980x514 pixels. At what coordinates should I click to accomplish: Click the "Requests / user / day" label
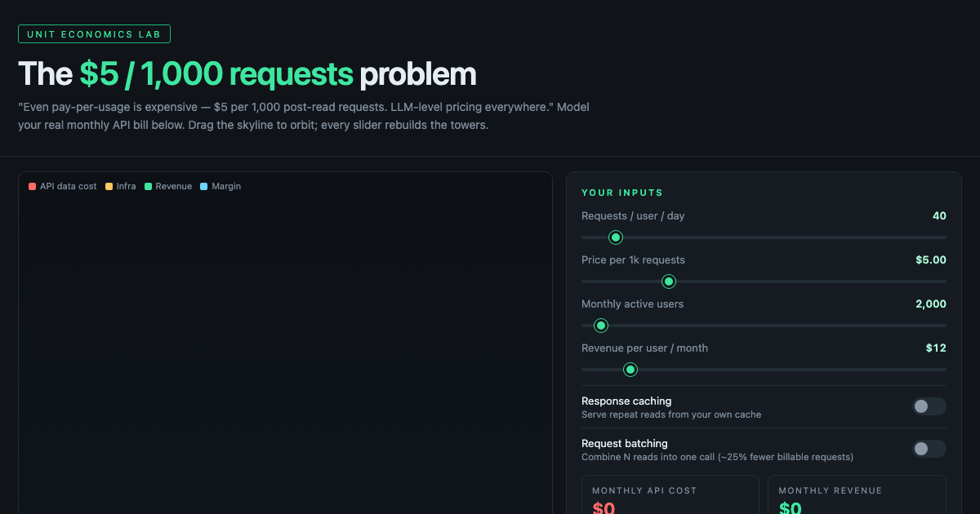click(x=633, y=216)
